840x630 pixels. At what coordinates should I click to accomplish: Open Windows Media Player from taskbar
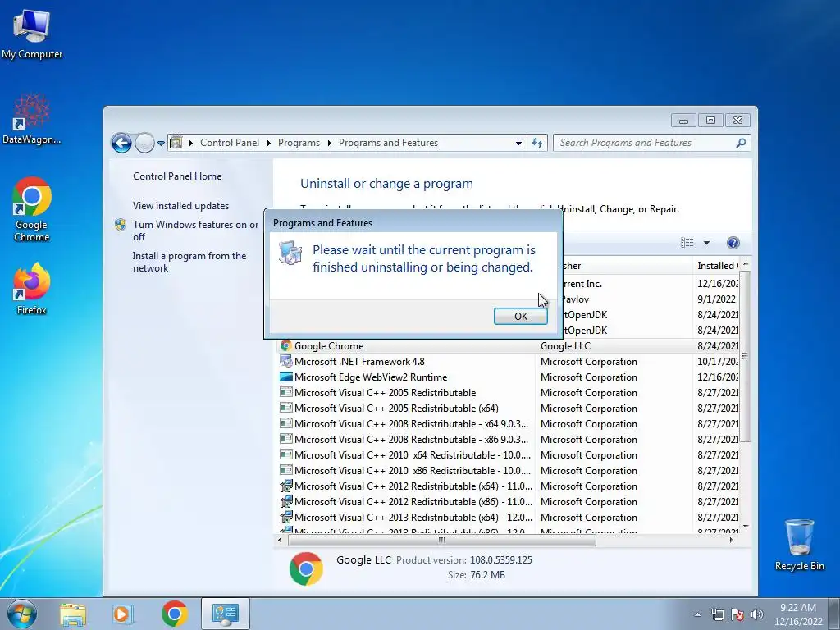click(x=122, y=614)
